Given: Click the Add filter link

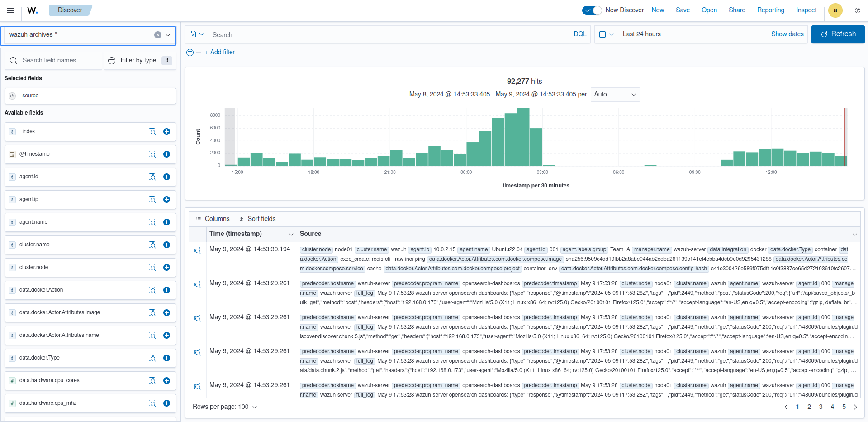Looking at the screenshot, I should click(x=220, y=53).
